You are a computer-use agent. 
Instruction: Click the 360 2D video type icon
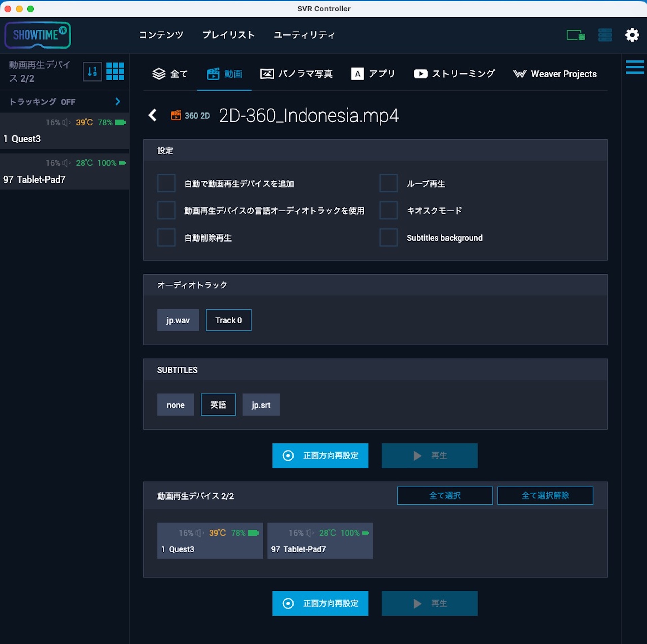coord(176,115)
